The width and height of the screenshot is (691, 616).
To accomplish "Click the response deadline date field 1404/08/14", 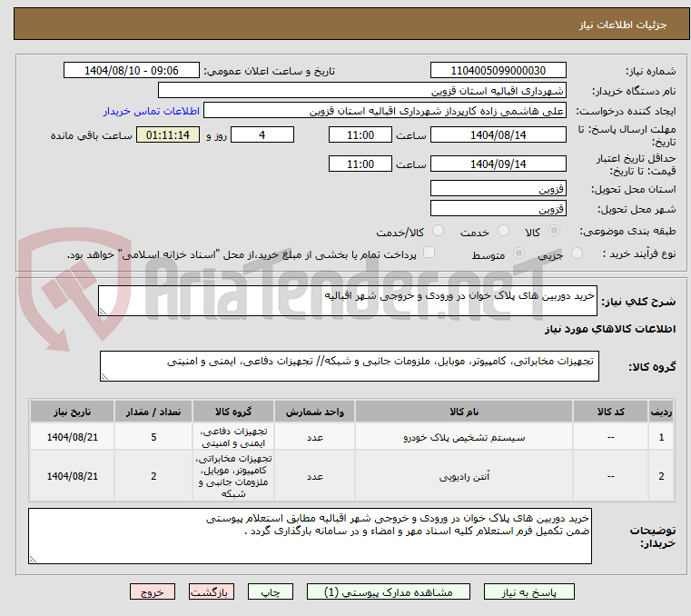I will coord(498,135).
